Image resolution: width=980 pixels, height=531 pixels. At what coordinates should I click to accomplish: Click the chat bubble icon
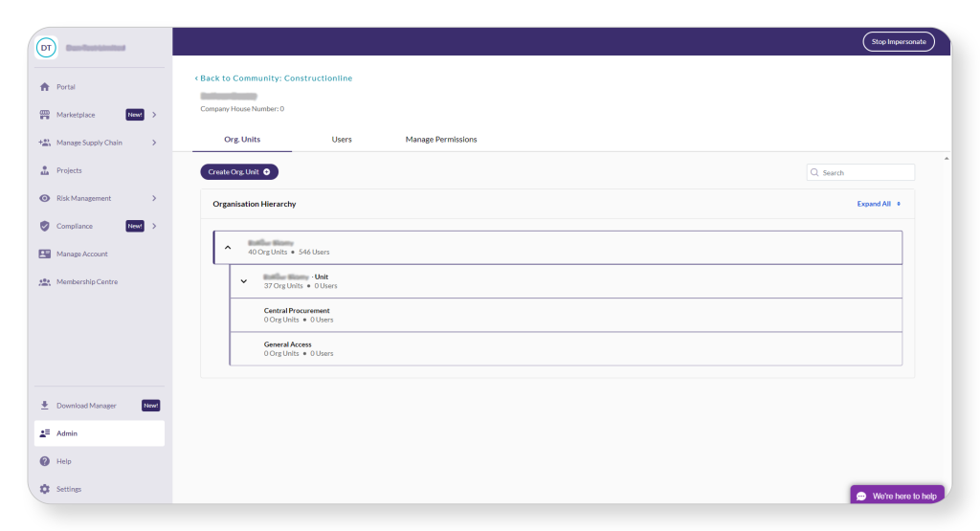tap(861, 496)
